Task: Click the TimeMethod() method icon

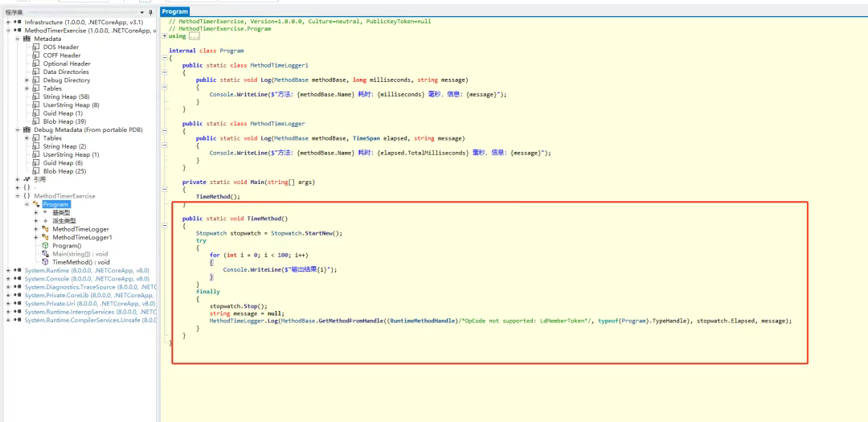Action: pos(45,262)
